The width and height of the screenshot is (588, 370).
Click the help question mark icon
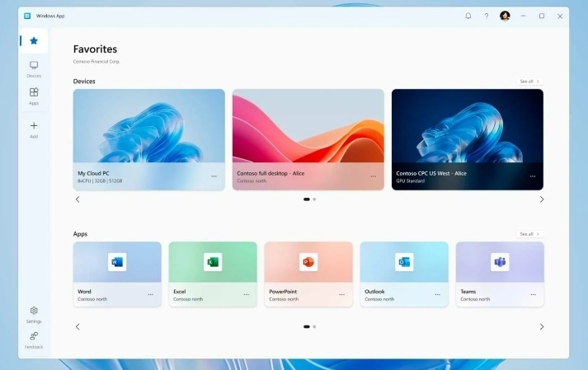[487, 16]
